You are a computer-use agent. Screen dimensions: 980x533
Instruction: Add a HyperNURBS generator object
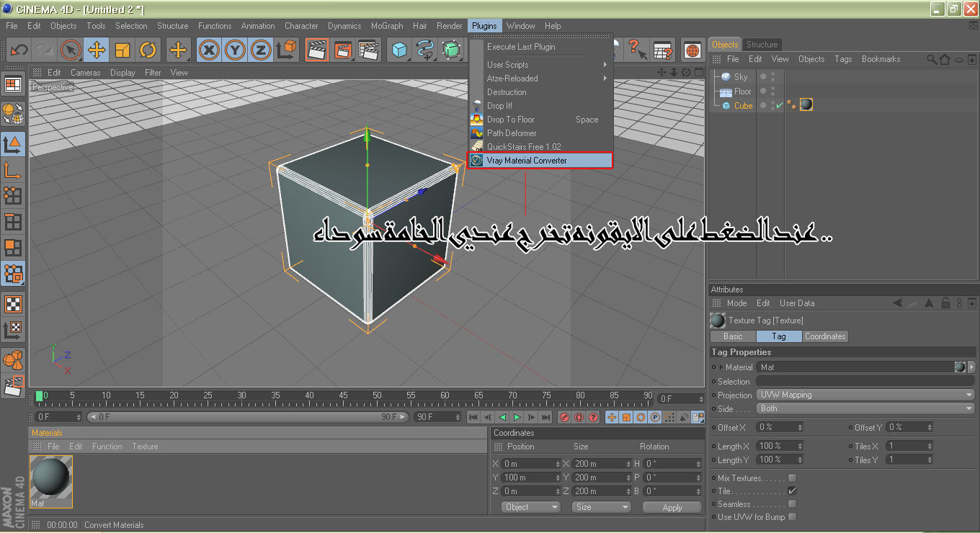coord(452,50)
